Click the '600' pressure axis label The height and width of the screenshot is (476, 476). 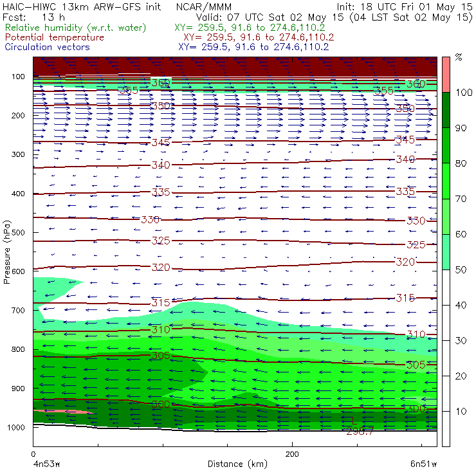point(18,271)
